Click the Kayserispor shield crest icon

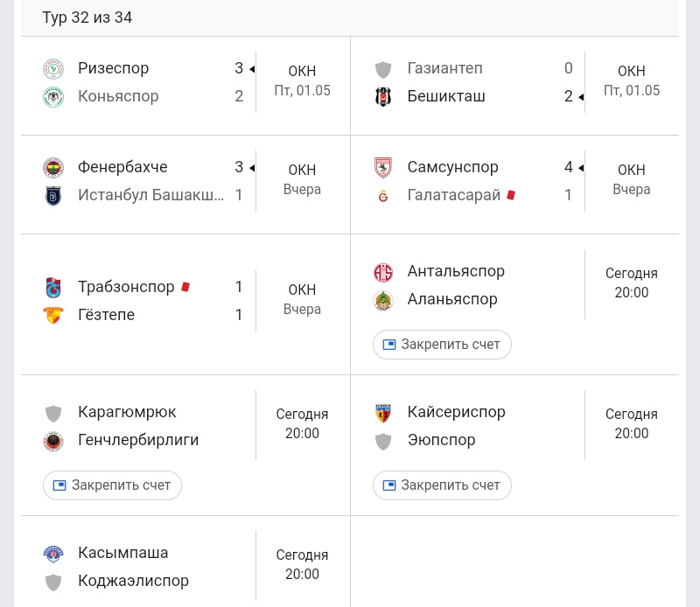tap(383, 413)
